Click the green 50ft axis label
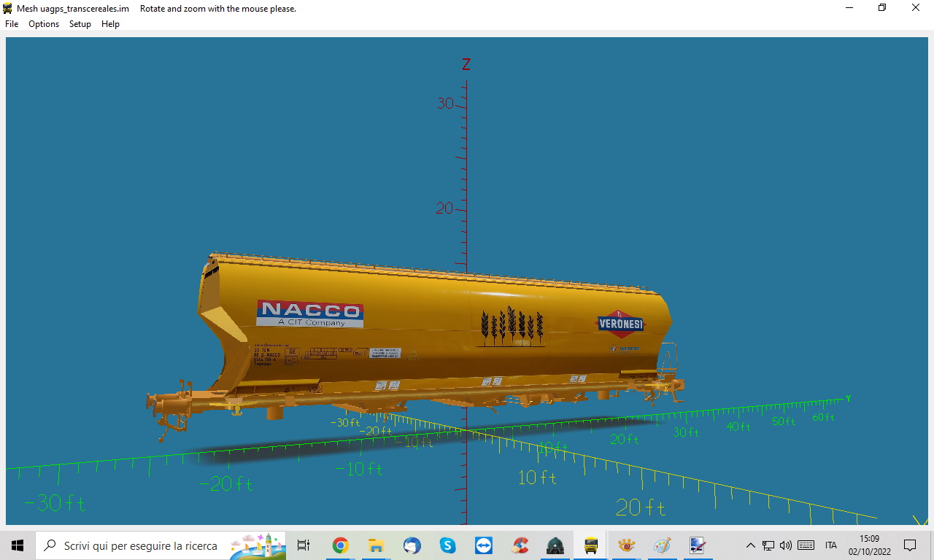This screenshot has width=934, height=560. pyautogui.click(x=784, y=421)
